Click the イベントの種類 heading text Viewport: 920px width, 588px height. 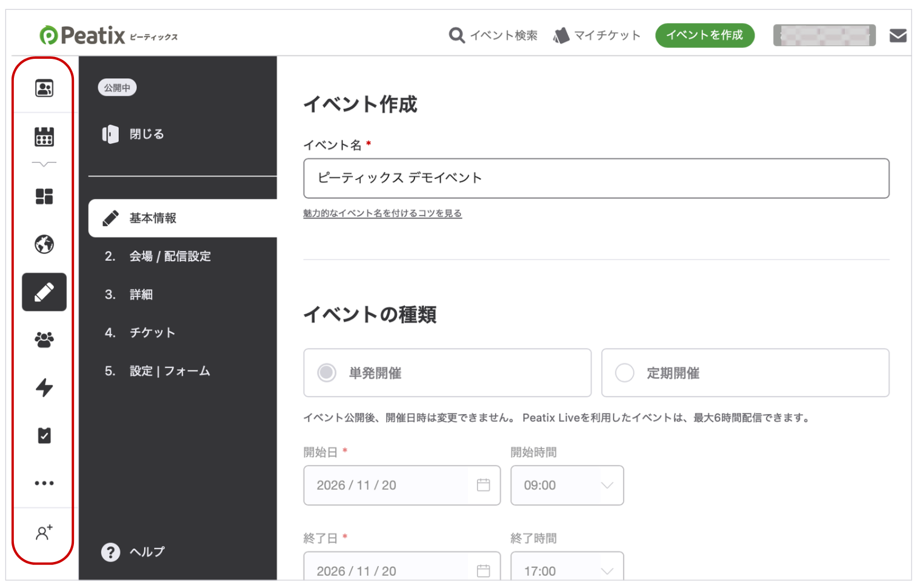coord(370,315)
